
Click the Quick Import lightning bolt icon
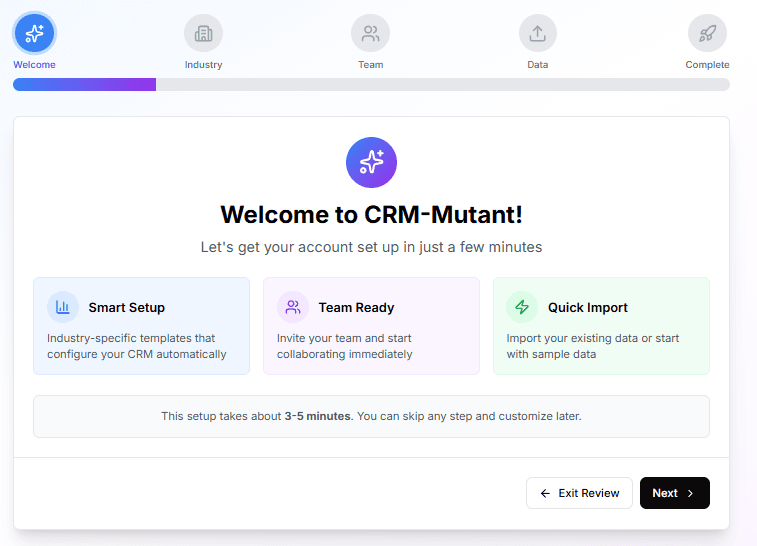pos(522,307)
